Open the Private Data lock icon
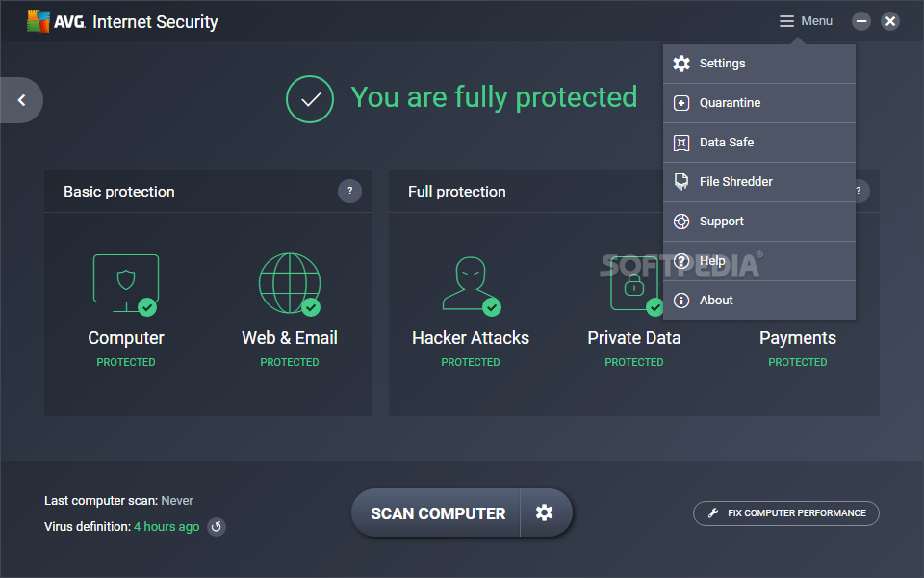 636,284
